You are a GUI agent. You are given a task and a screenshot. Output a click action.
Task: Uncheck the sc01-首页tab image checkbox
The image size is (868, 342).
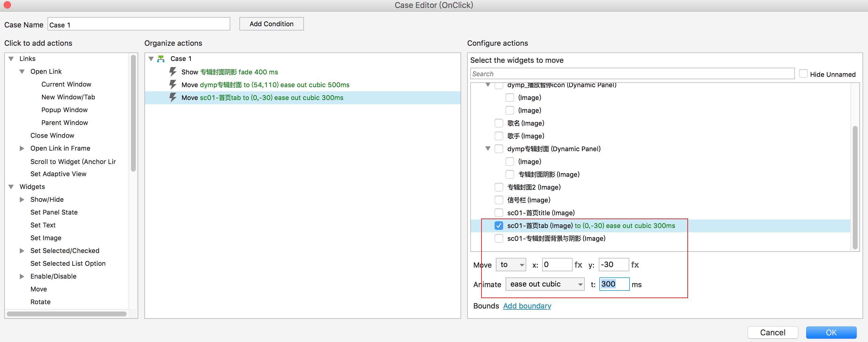(499, 226)
